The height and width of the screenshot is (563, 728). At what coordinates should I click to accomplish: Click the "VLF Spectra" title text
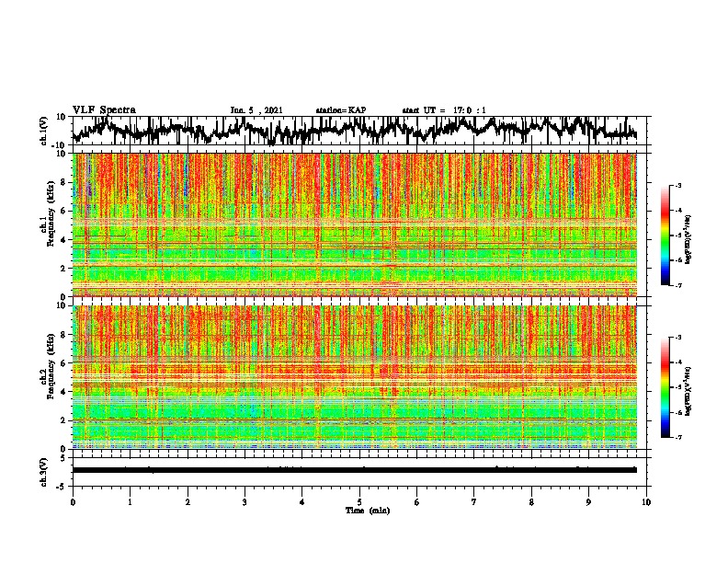104,110
